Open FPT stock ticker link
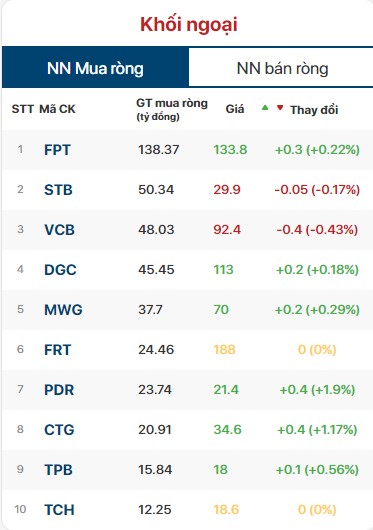This screenshot has height=530, width=373. (57, 150)
